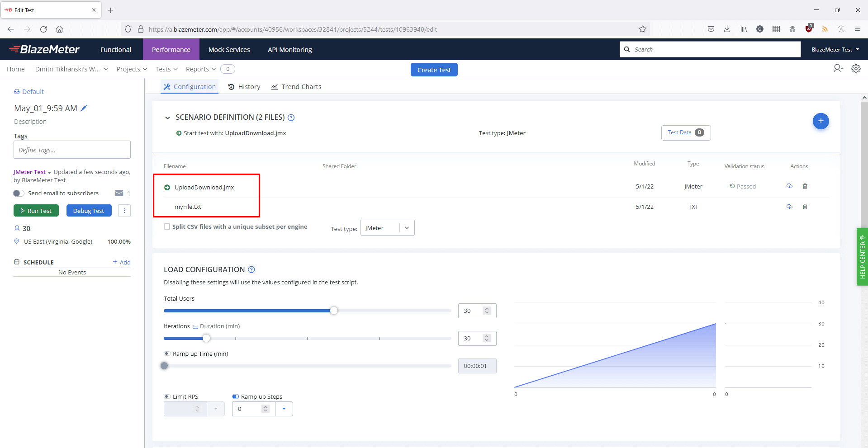Click Debug Test button
The height and width of the screenshot is (448, 868).
click(89, 211)
